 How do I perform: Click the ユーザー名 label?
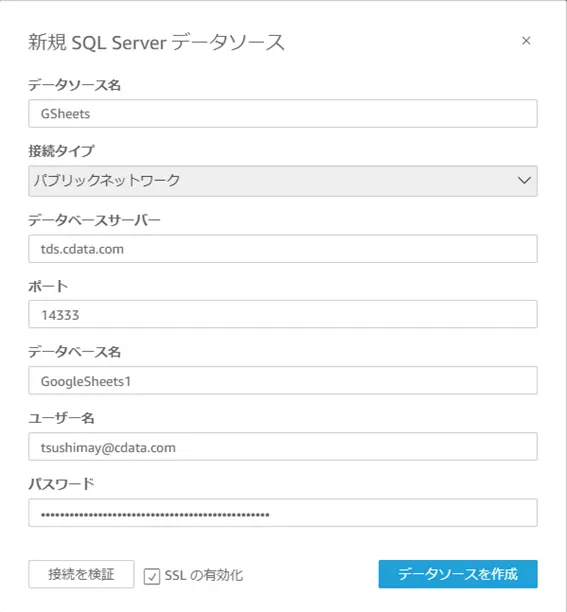(61, 418)
